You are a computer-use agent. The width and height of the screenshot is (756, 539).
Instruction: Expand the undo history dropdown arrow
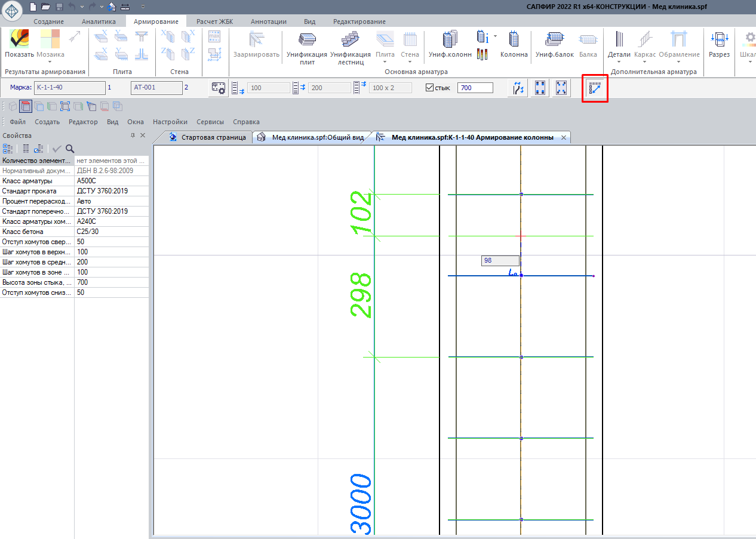coord(82,7)
